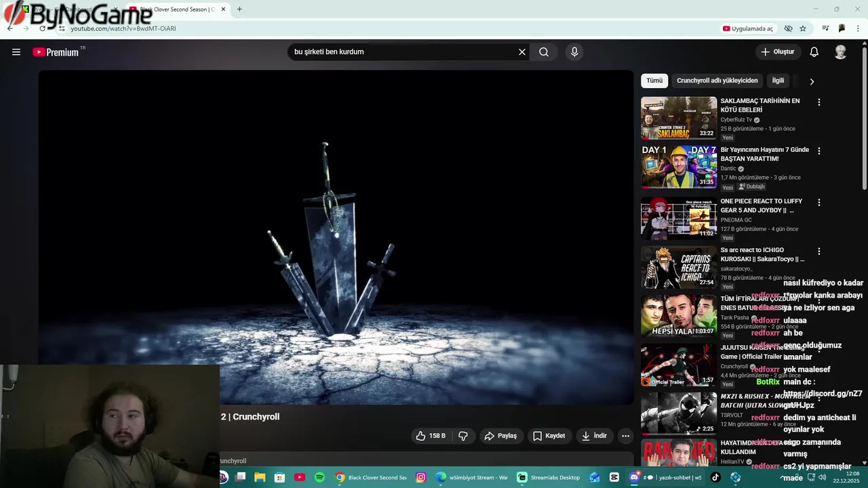Like the video (158 B)

point(431,436)
